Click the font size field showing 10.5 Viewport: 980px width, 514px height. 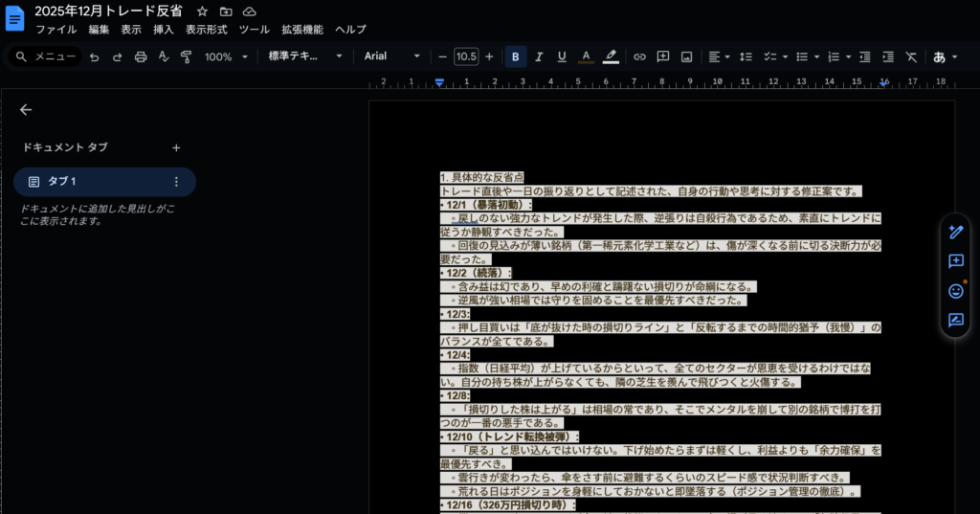coord(466,57)
